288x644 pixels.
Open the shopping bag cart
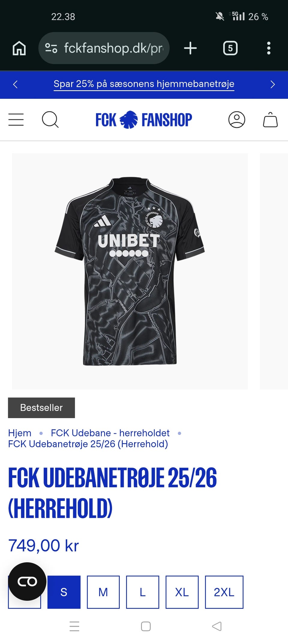[270, 120]
